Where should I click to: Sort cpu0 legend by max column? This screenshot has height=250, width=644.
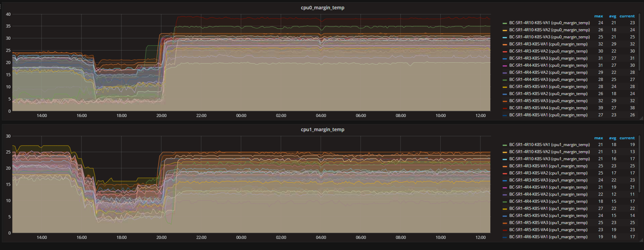click(x=599, y=16)
